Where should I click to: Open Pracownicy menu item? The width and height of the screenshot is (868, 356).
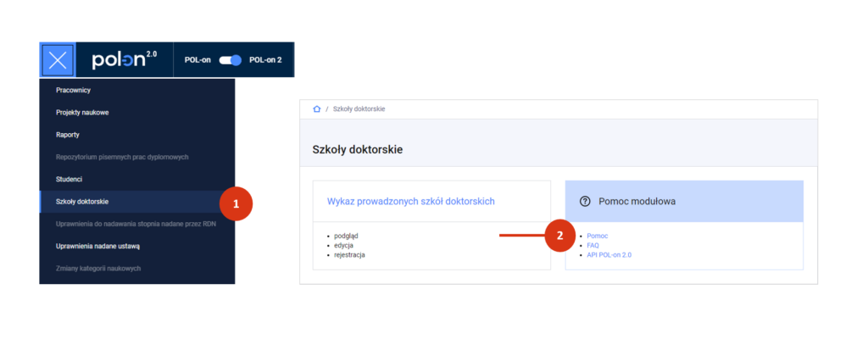click(x=74, y=90)
